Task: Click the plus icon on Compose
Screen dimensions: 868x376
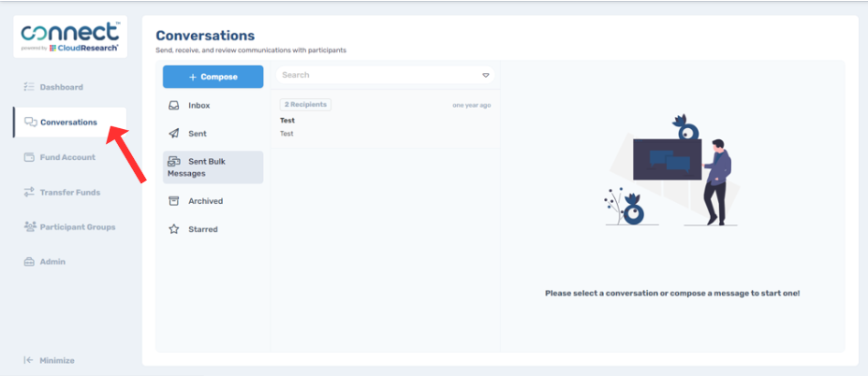Action: pos(193,77)
